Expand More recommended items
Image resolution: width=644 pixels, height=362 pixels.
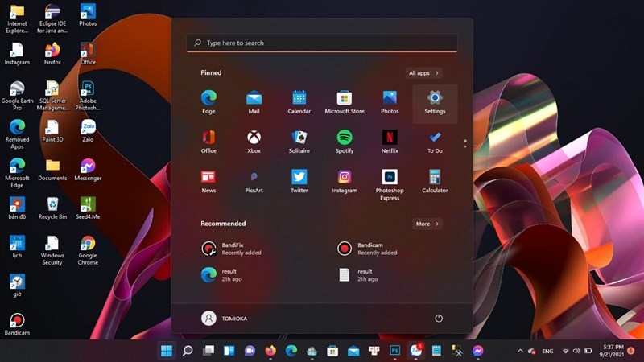tap(427, 224)
